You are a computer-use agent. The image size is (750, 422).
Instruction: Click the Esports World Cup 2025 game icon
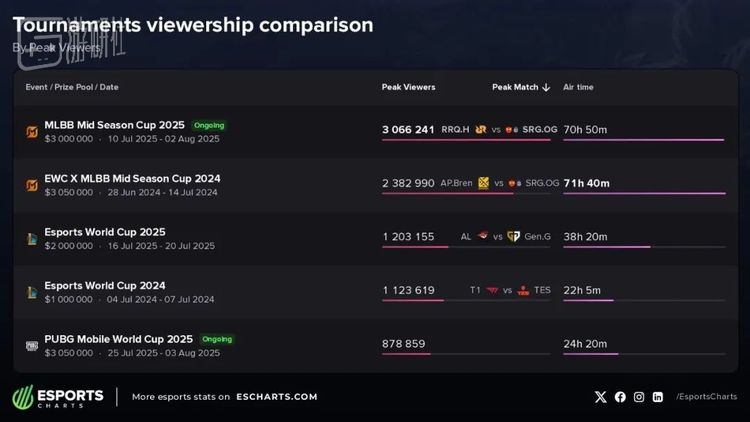pyautogui.click(x=32, y=238)
